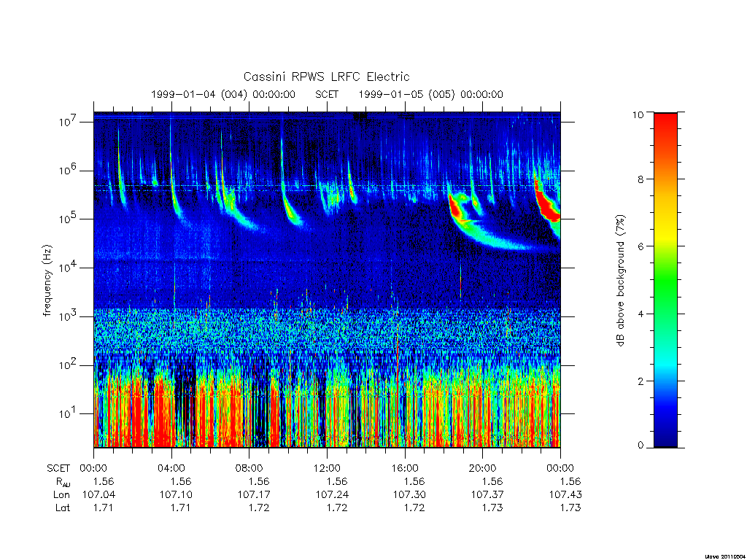The height and width of the screenshot is (560, 747).
Task: Select longitude value '107.24'
Action: (332, 495)
